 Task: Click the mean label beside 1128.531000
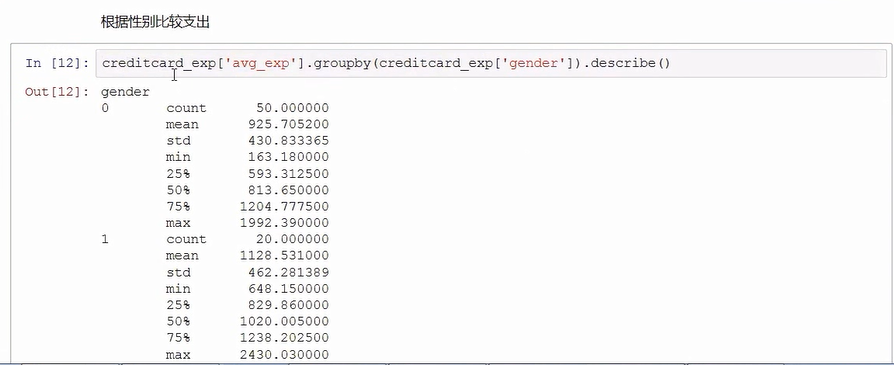coord(182,256)
